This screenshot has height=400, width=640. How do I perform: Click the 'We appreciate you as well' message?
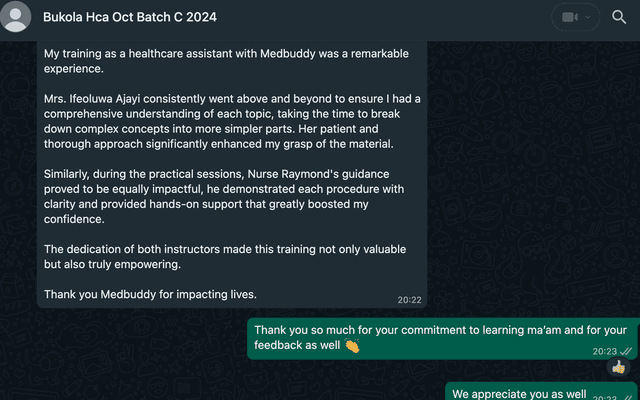tap(519, 394)
